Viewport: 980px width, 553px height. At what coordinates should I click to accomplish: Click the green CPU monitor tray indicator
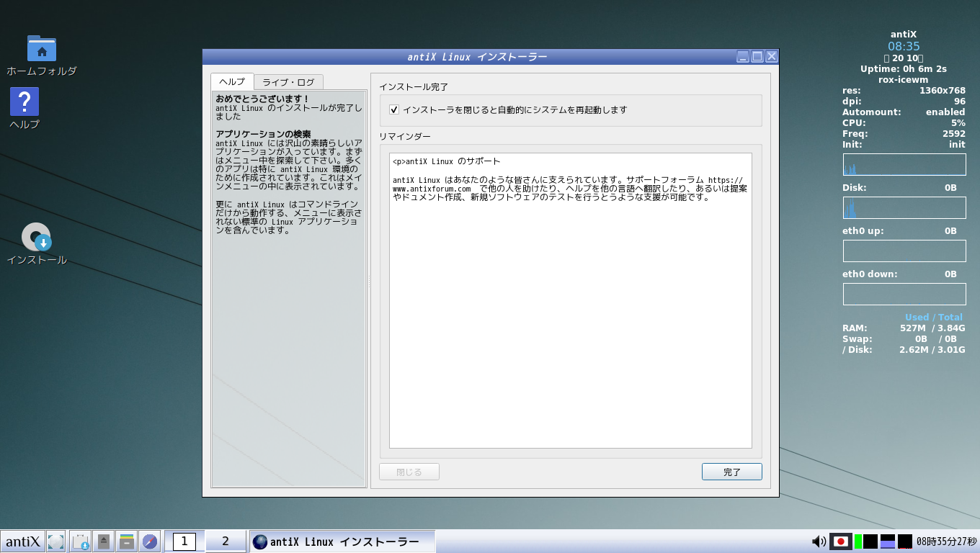click(x=857, y=541)
